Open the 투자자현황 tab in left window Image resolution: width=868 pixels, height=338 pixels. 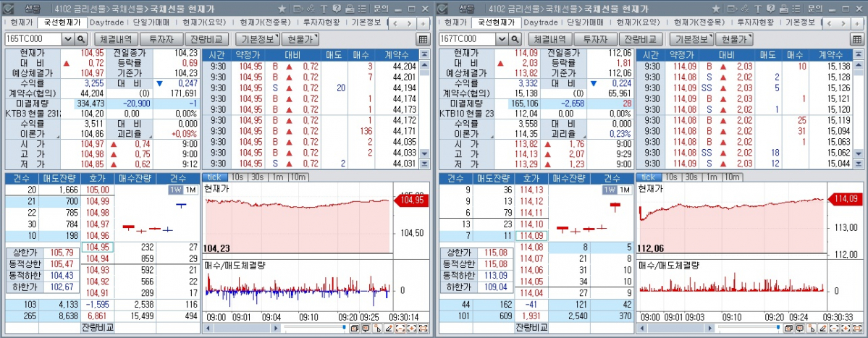(322, 22)
